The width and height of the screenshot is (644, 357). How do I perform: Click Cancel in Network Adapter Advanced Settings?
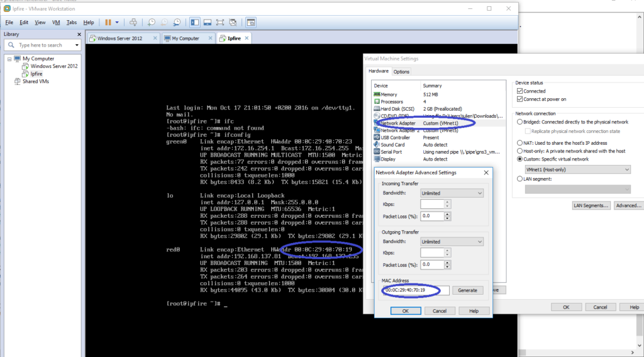coord(440,311)
